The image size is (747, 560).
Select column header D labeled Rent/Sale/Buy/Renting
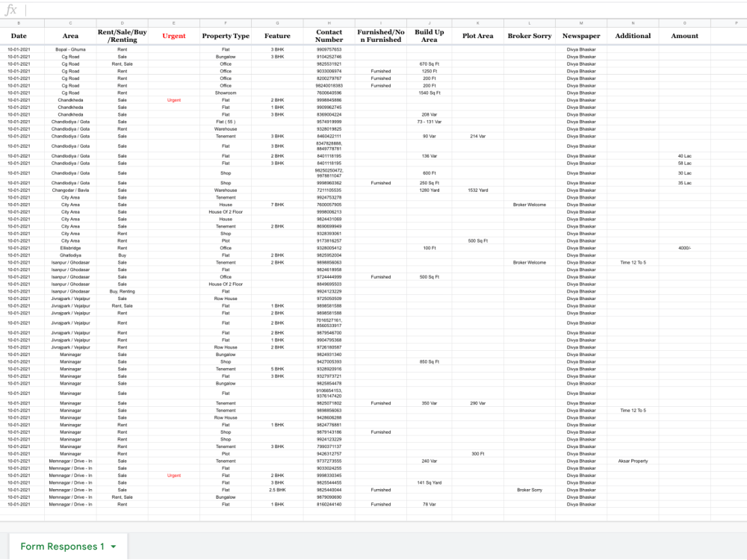[123, 22]
